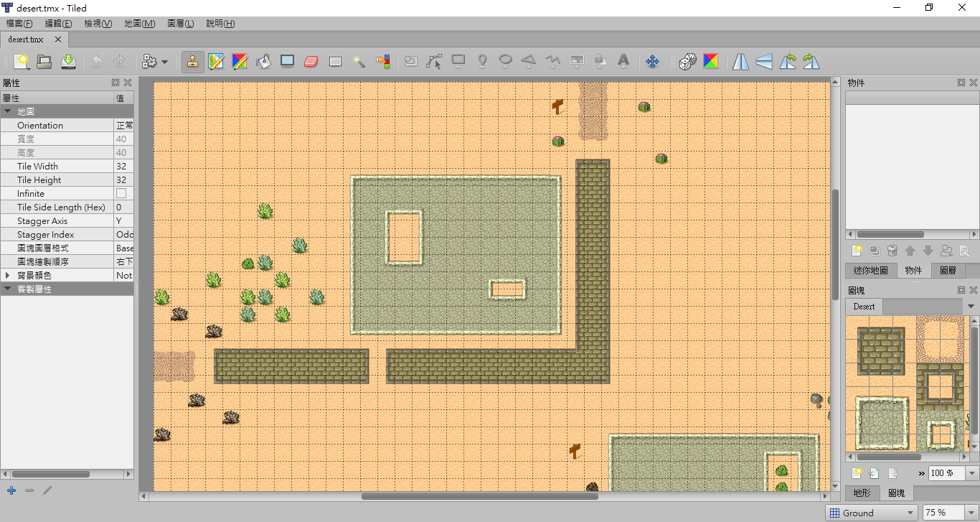Open the Ground layer selector dropdown
The height and width of the screenshot is (522, 980).
coord(872,513)
